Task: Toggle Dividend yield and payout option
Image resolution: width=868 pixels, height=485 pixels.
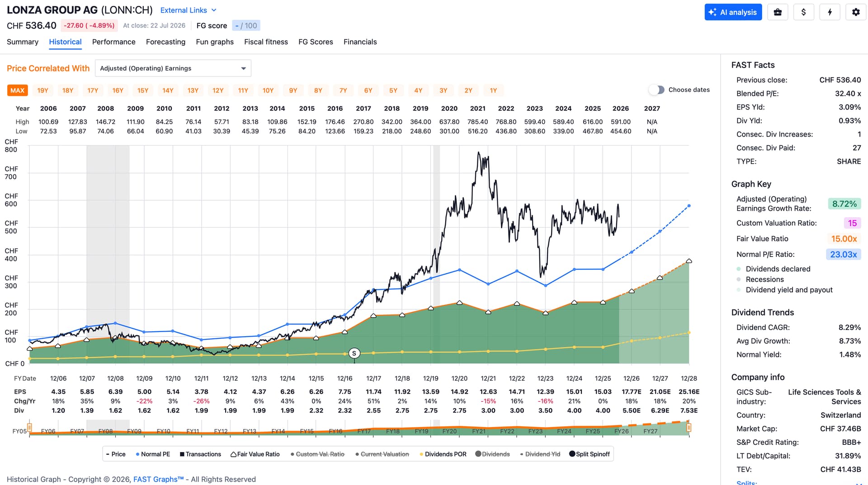Action: (x=785, y=290)
